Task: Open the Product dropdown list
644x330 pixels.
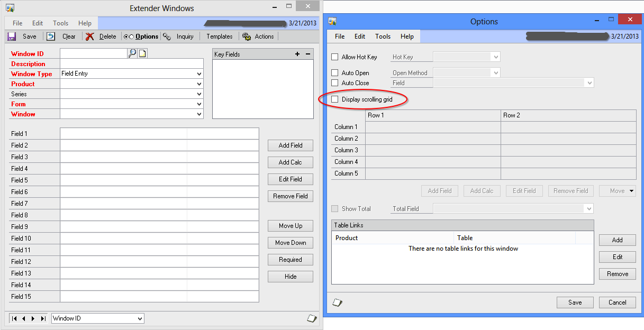Action: pos(199,84)
